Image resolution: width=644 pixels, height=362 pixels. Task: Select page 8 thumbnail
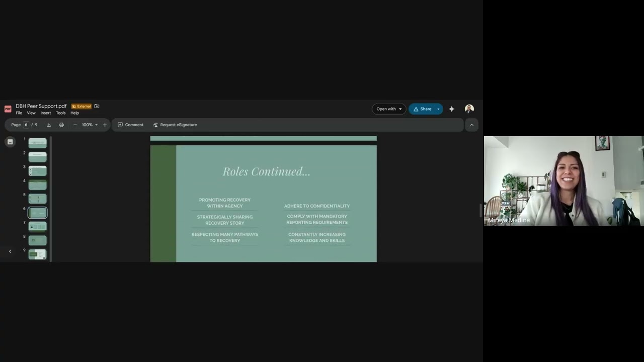click(x=37, y=241)
